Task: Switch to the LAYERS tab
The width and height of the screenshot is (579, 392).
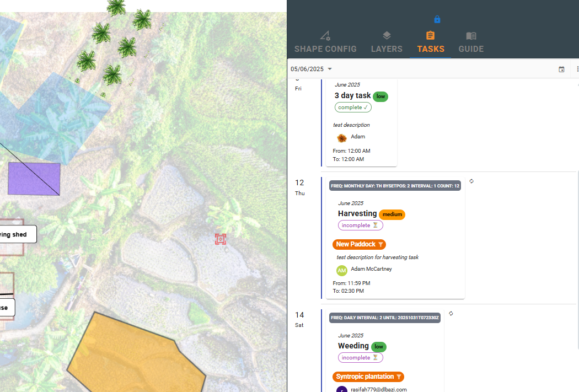Action: pyautogui.click(x=387, y=49)
